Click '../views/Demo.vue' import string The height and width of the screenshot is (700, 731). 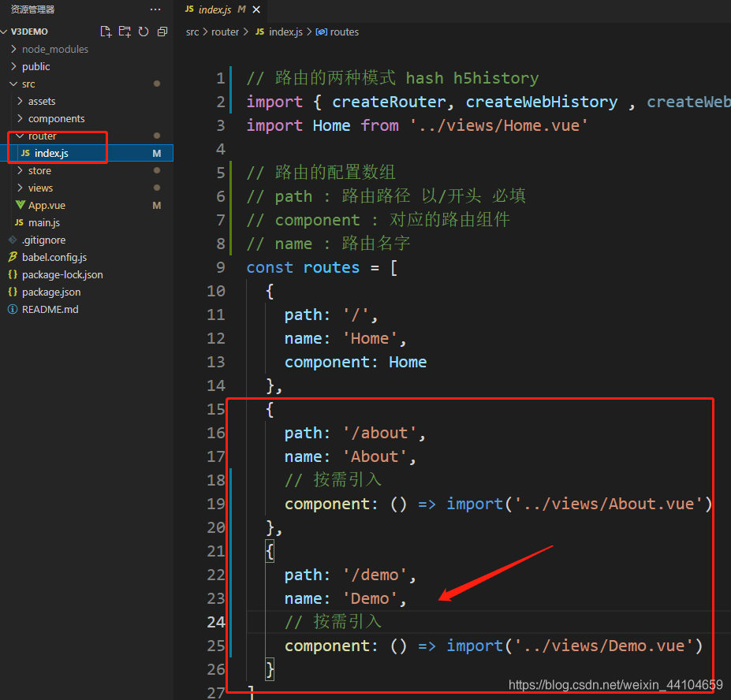[x=604, y=646]
